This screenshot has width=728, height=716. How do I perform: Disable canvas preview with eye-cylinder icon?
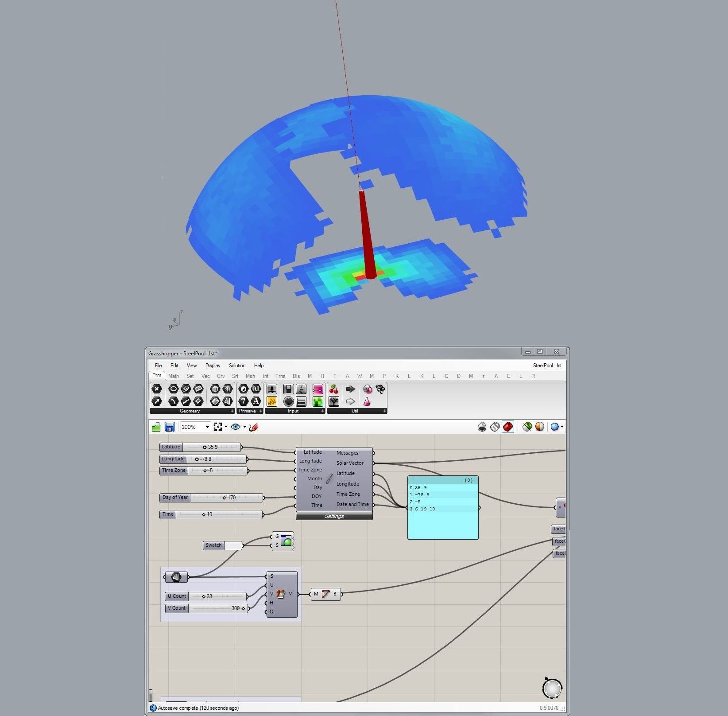click(x=482, y=427)
